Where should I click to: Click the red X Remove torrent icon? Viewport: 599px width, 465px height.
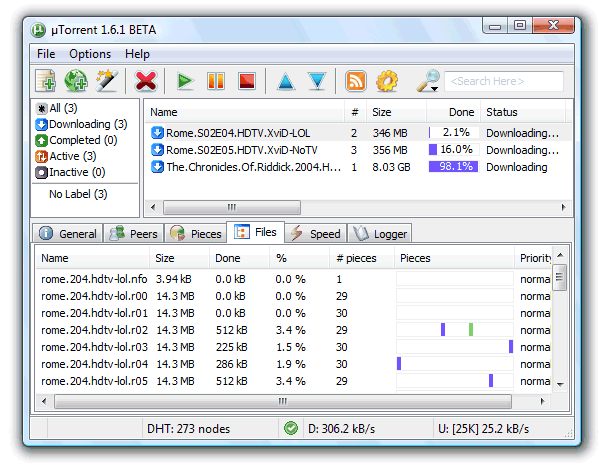(x=146, y=81)
